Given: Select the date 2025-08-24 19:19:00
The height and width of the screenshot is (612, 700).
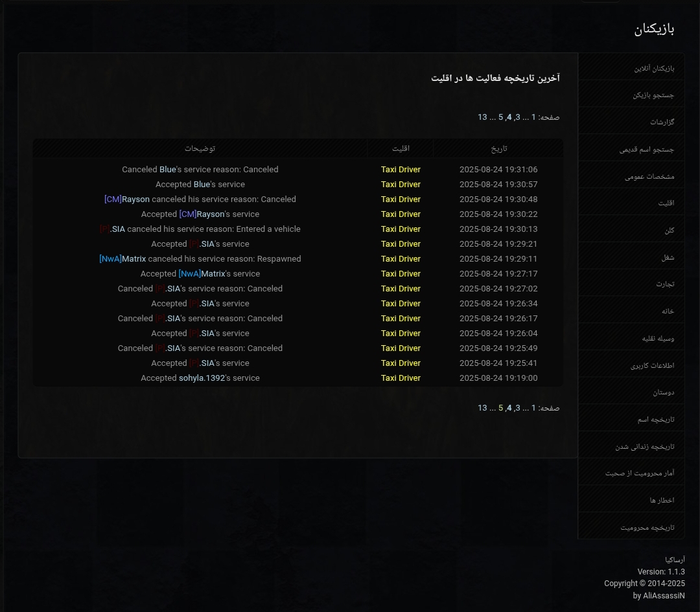Looking at the screenshot, I should 498,378.
